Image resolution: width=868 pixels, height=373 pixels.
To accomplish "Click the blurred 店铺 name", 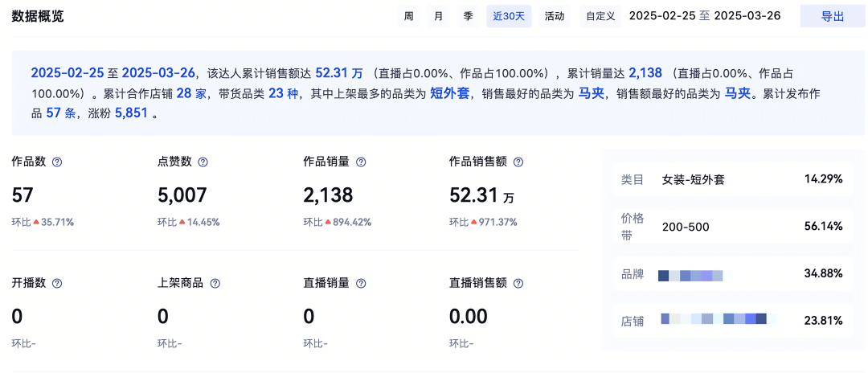I will 719,319.
